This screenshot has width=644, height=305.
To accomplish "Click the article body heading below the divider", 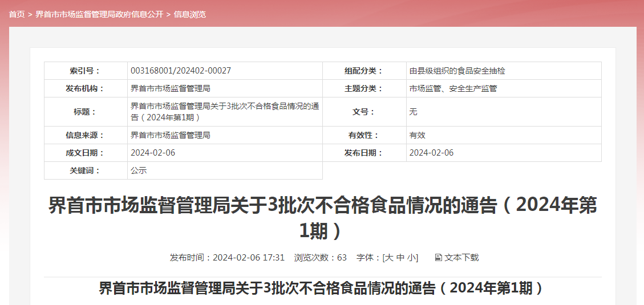I will [322, 288].
